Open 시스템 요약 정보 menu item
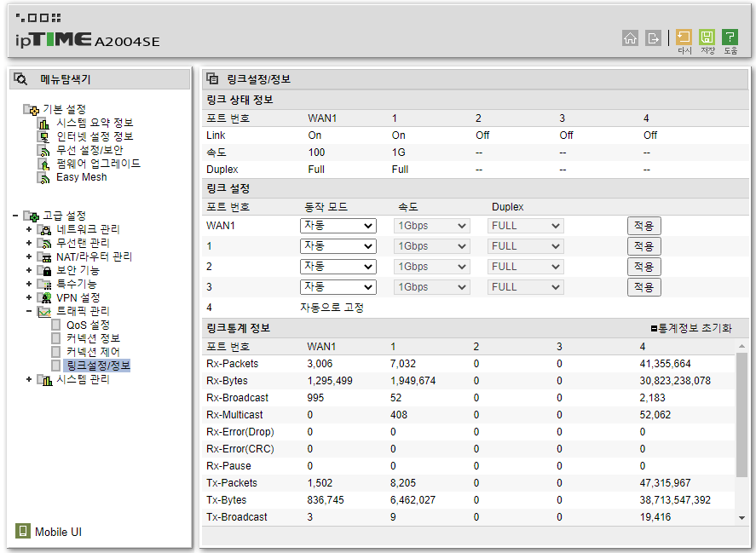Image resolution: width=756 pixels, height=553 pixels. (95, 123)
